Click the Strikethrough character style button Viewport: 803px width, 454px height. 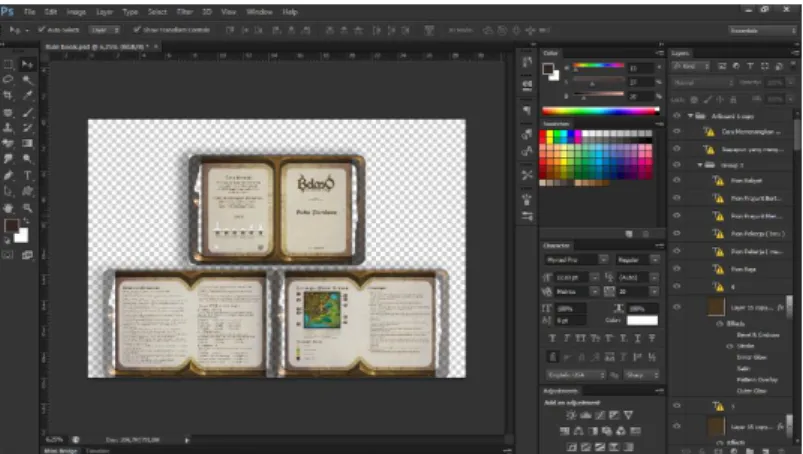click(652, 338)
